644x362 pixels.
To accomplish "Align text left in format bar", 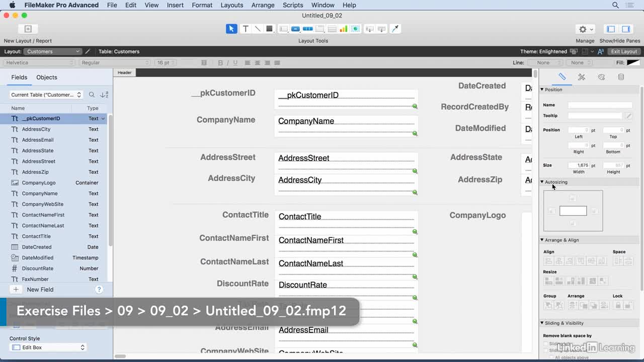I will (248, 63).
